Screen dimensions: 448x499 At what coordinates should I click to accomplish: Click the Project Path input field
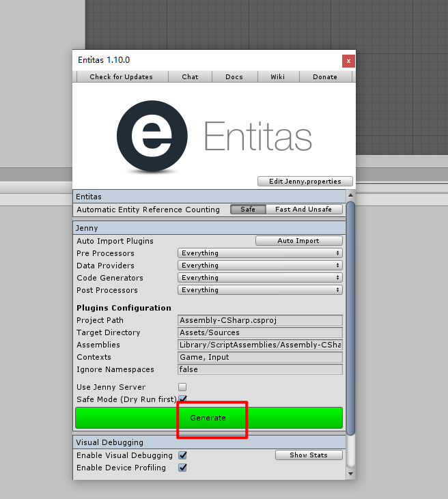click(x=260, y=320)
